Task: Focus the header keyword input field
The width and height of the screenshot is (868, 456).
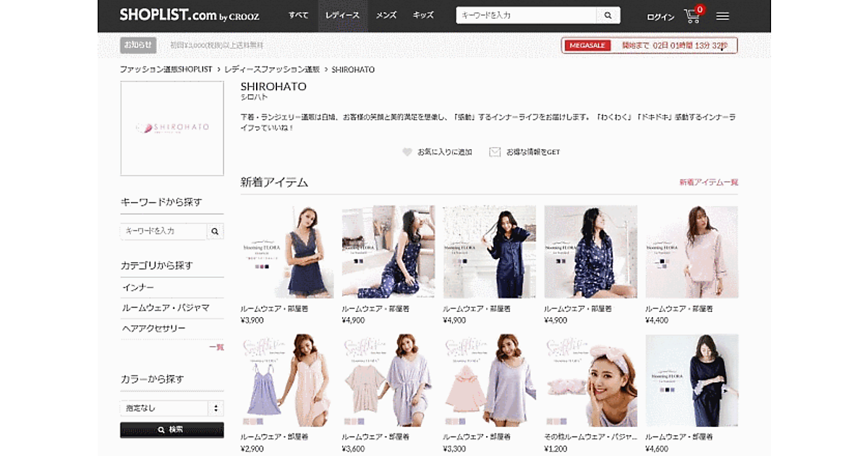Action: [526, 15]
